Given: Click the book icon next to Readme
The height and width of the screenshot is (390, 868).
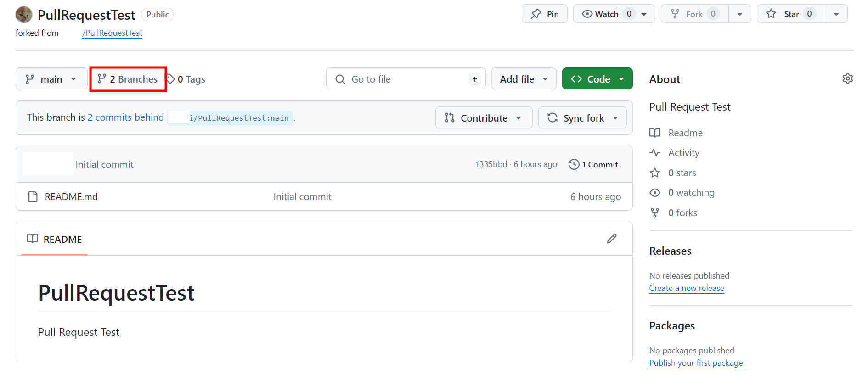Looking at the screenshot, I should (655, 133).
